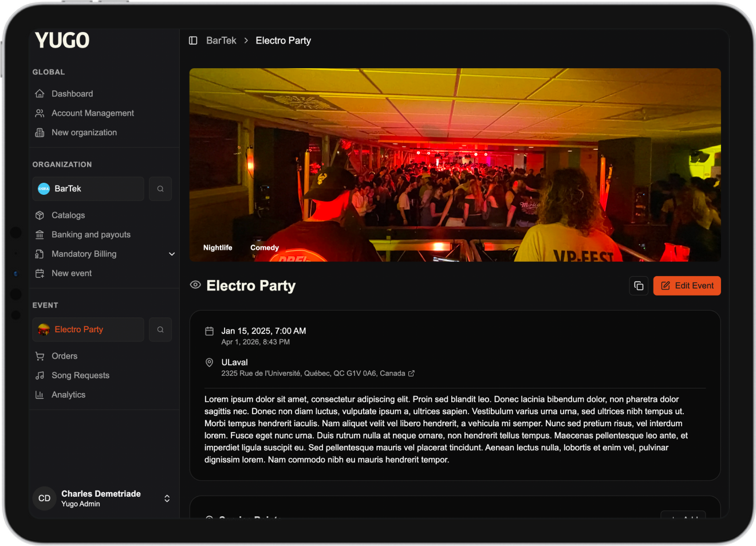756x546 pixels.
Task: Go to BarTek breadcrumb link
Action: tap(221, 41)
